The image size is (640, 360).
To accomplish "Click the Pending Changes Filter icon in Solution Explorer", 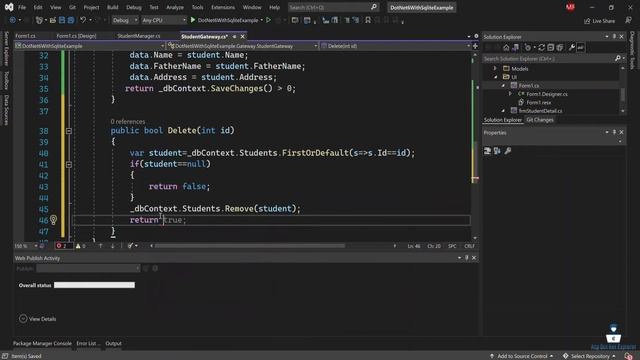I will point(528,47).
